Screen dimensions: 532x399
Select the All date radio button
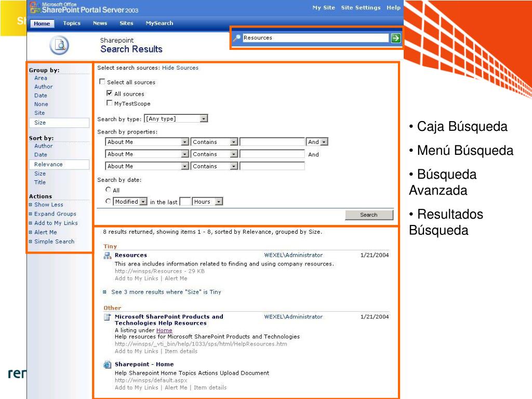(108, 190)
